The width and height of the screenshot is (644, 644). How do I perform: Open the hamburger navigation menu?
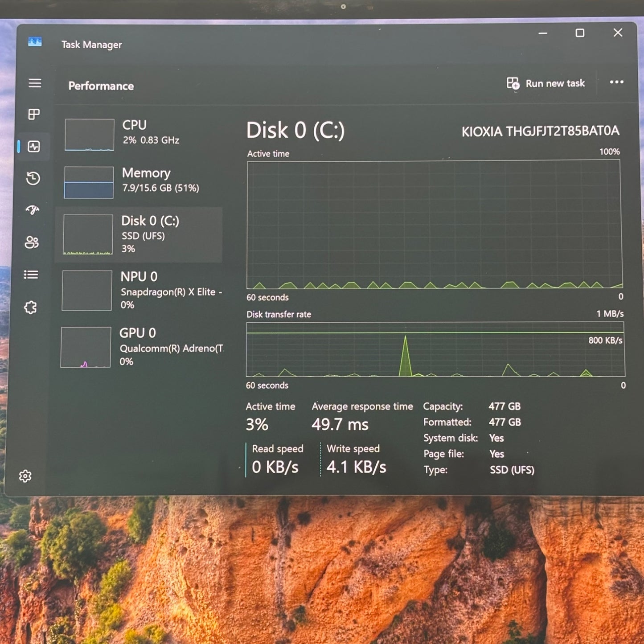(35, 83)
